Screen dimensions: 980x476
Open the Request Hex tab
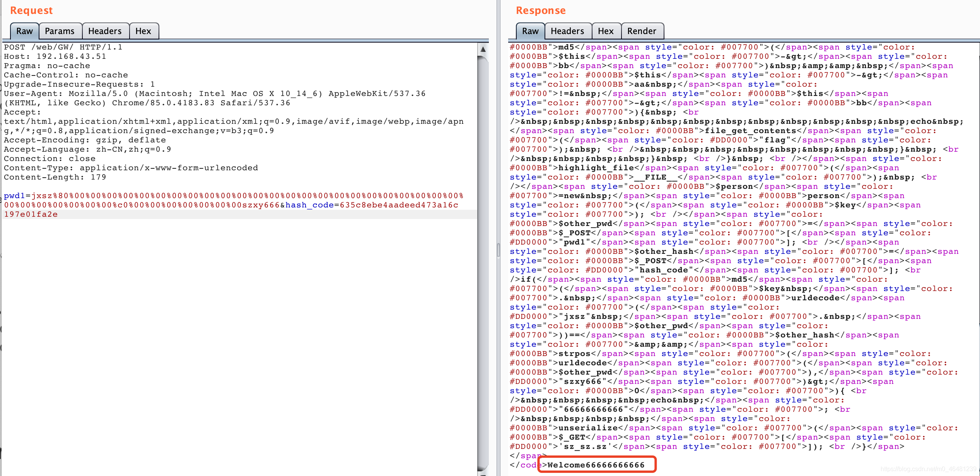(143, 31)
